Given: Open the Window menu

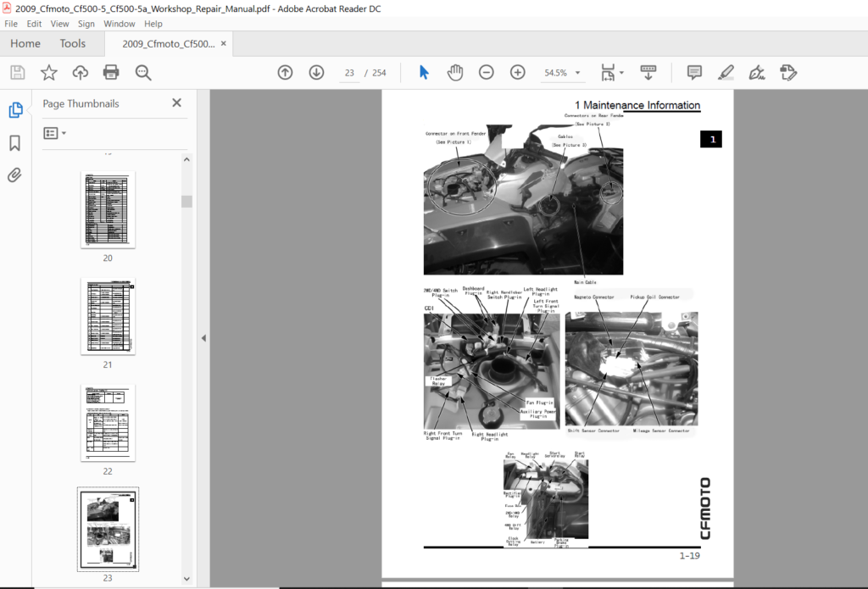Looking at the screenshot, I should tap(120, 24).
